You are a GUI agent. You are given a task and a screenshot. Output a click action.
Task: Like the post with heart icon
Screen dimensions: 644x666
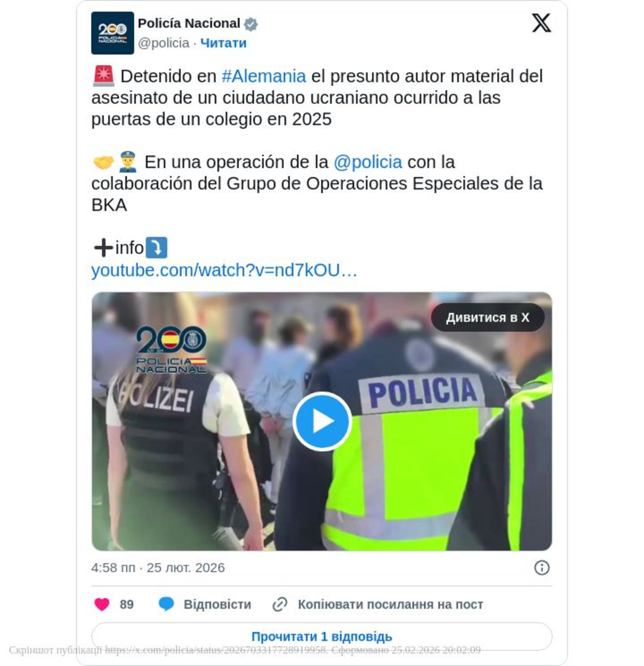click(x=102, y=605)
